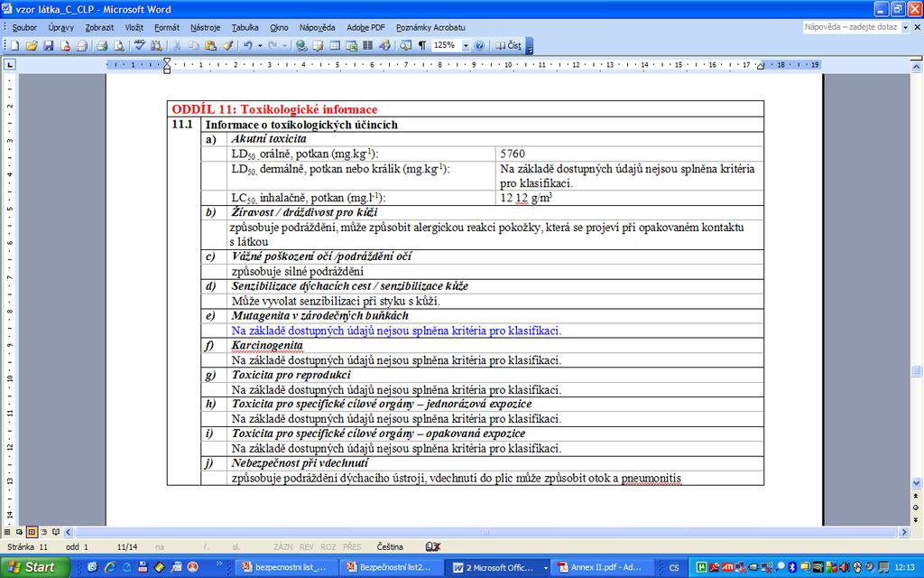Toggle PŘES overtype mode indicator
924x578 pixels.
coord(353,546)
